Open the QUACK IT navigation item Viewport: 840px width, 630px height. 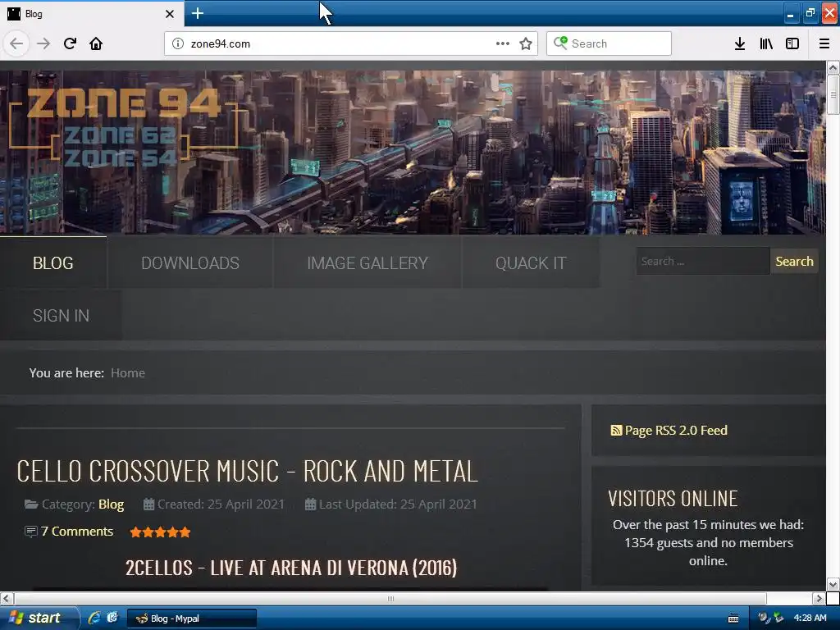pyautogui.click(x=531, y=263)
